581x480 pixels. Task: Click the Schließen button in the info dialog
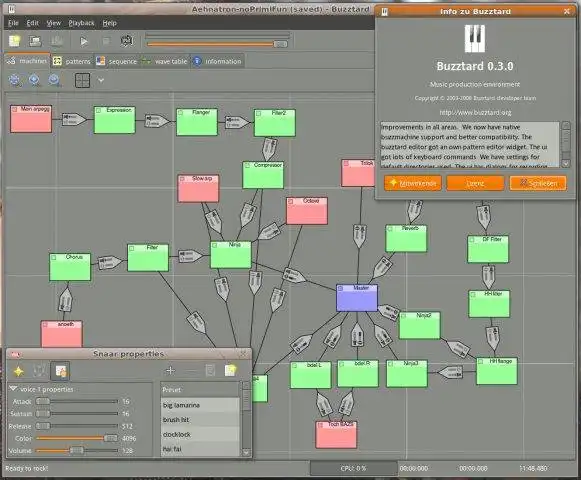tap(538, 183)
